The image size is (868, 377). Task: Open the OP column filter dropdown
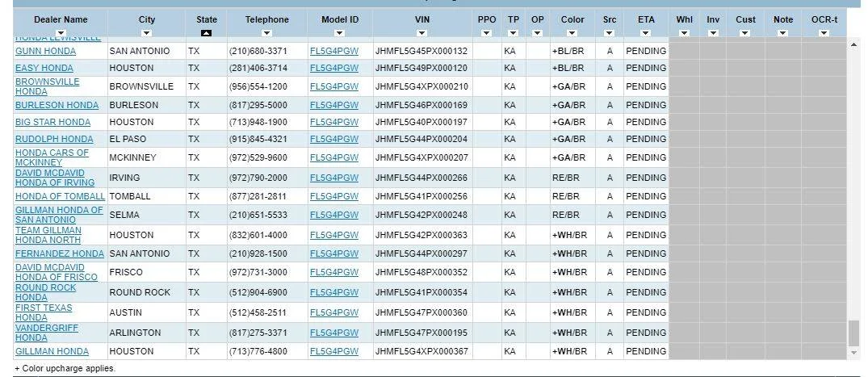coord(537,33)
